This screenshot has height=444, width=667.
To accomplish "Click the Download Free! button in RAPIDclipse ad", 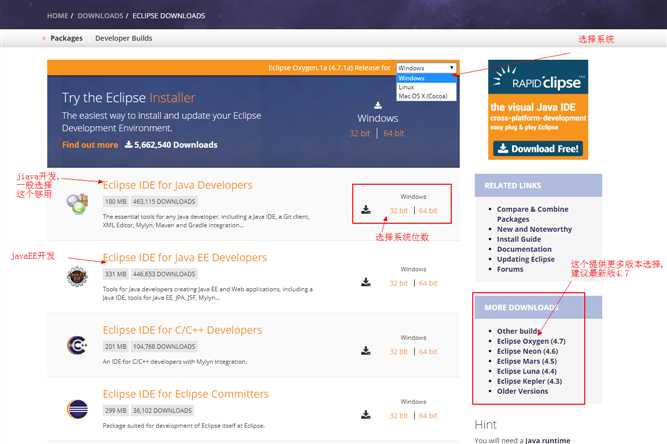I will click(538, 148).
